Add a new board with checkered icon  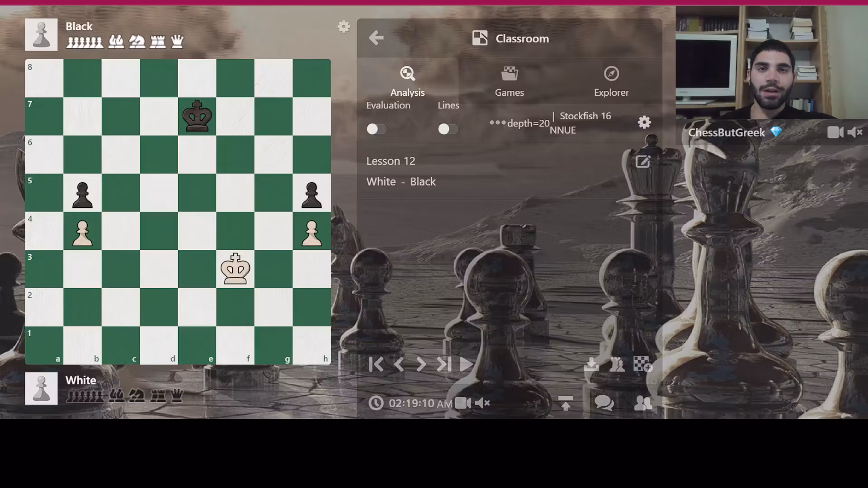642,364
